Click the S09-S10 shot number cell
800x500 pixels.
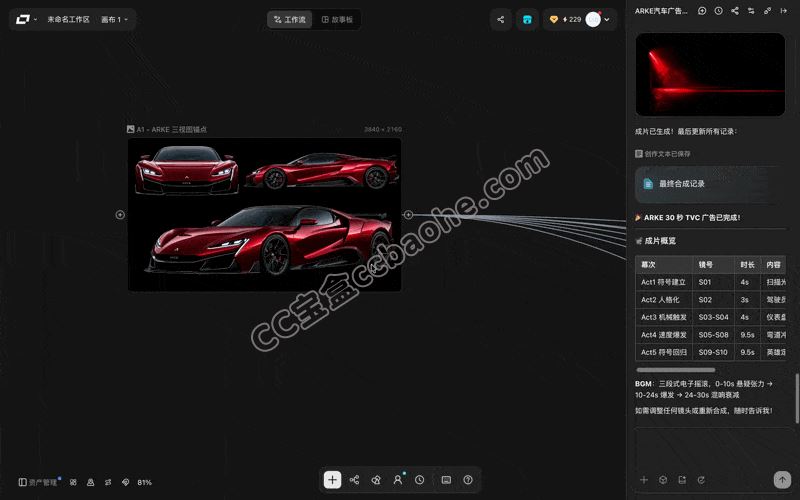(713, 352)
